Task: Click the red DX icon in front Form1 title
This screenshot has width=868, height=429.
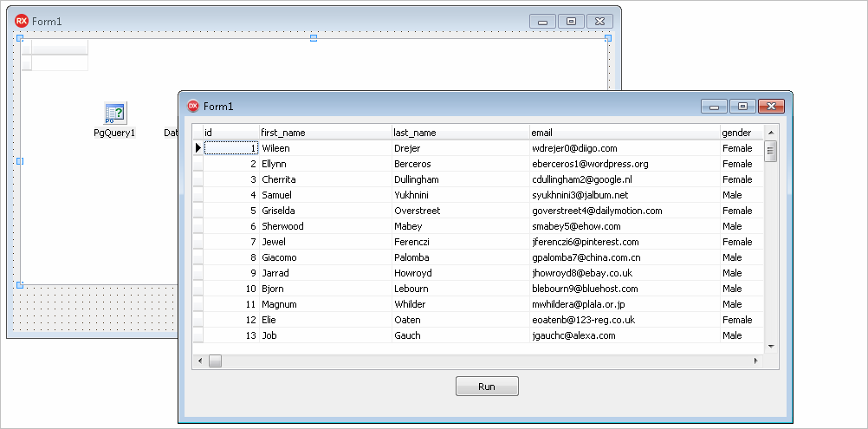Action: pos(193,106)
